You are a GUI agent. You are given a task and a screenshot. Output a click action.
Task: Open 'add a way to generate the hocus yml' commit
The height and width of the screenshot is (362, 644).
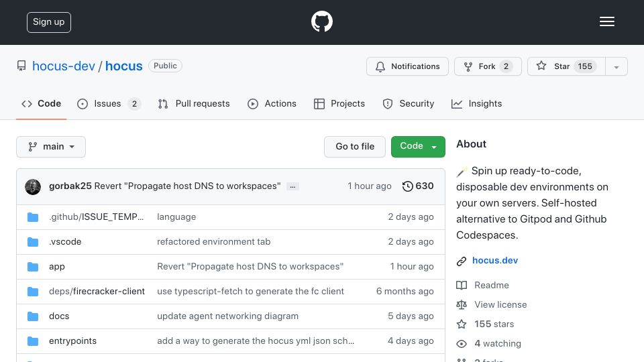(x=256, y=341)
